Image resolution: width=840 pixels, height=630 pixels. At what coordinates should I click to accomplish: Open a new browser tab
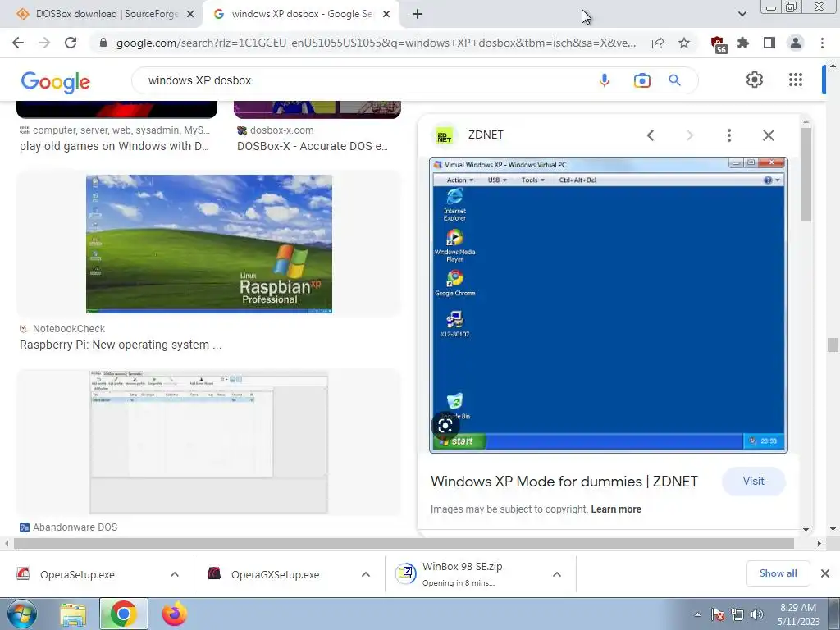coord(418,14)
